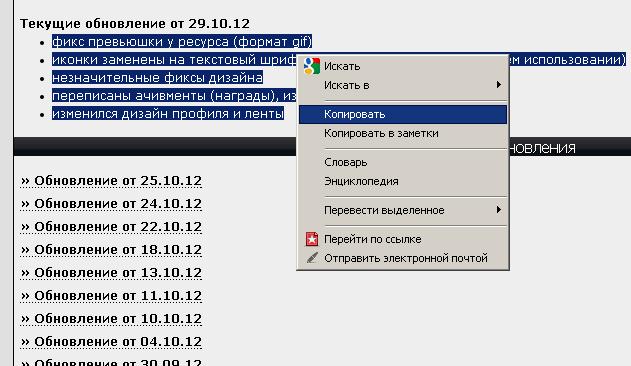Select the Словарь menu entry
631x366 pixels.
(x=403, y=162)
